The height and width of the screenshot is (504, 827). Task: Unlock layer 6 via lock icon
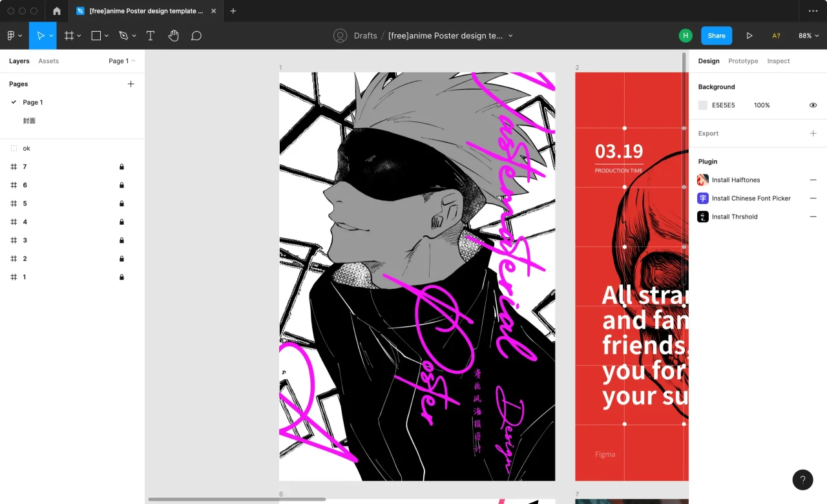tap(121, 185)
